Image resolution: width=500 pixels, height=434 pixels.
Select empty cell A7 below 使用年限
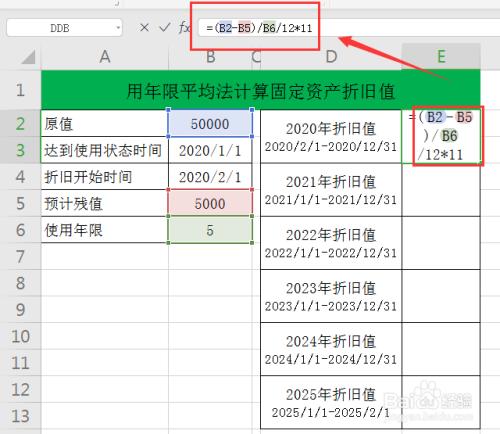[x=105, y=256]
